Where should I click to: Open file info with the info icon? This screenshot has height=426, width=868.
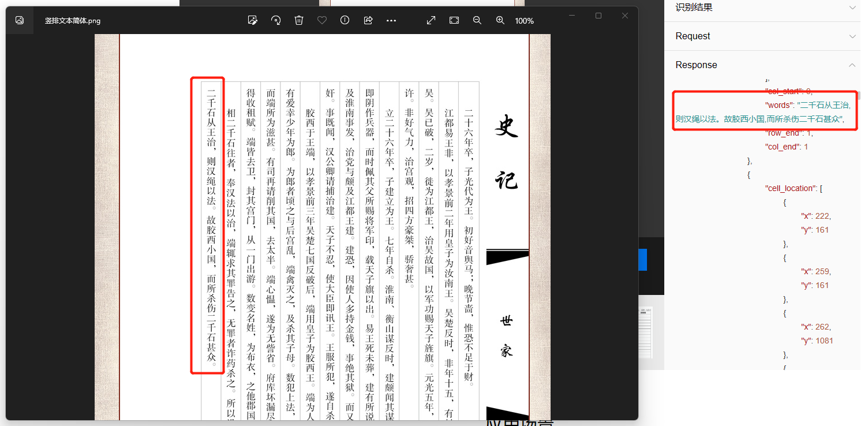click(345, 20)
